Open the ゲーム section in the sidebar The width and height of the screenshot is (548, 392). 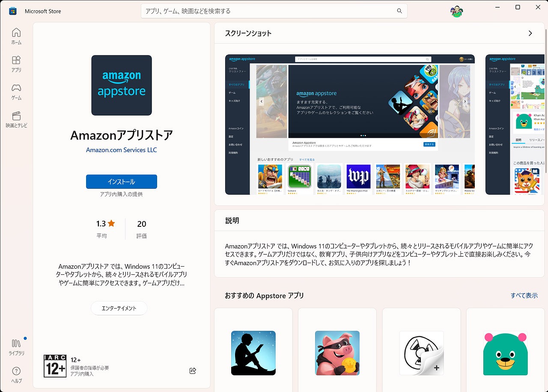16,91
